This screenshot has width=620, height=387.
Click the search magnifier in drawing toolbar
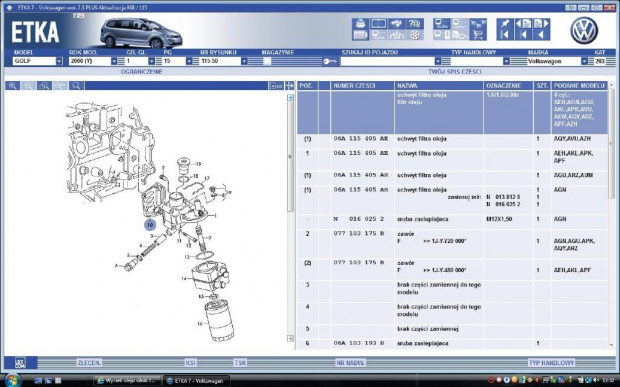pyautogui.click(x=76, y=86)
